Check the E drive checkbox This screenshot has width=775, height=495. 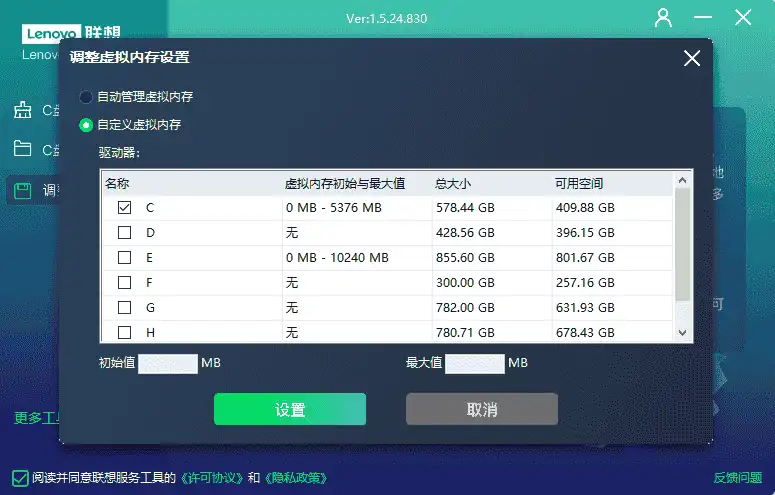[125, 258]
